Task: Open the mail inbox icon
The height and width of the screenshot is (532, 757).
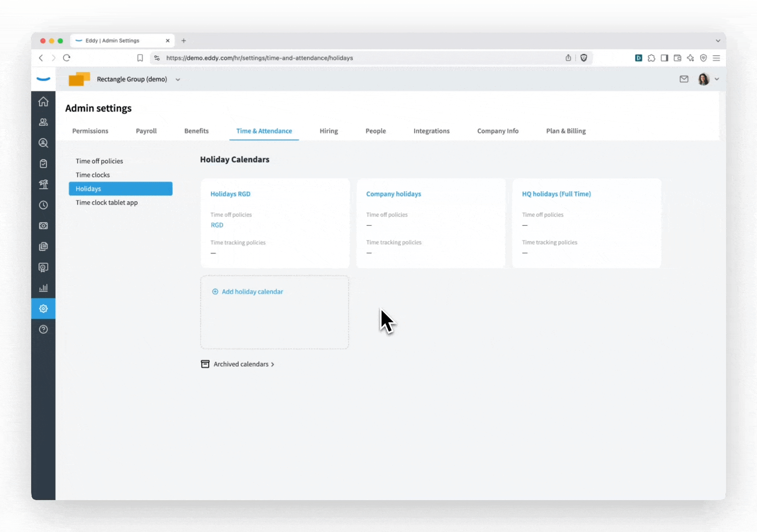Action: 684,79
